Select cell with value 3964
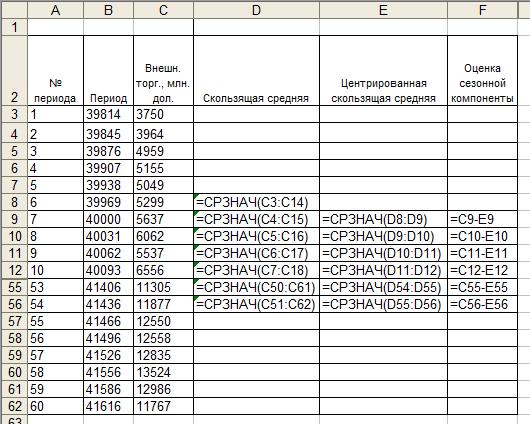This screenshot has width=530, height=424. [x=163, y=133]
